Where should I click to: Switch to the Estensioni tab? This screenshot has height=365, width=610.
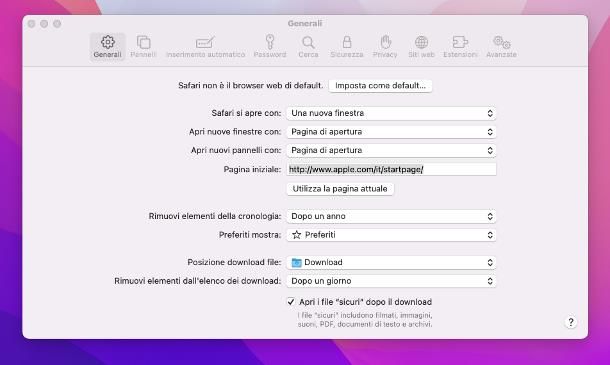pyautogui.click(x=460, y=47)
